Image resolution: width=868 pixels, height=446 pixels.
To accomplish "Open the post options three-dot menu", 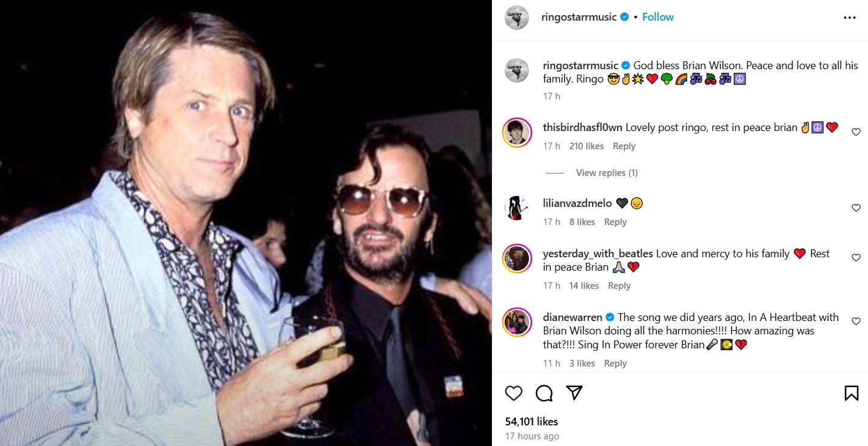I will point(850,17).
